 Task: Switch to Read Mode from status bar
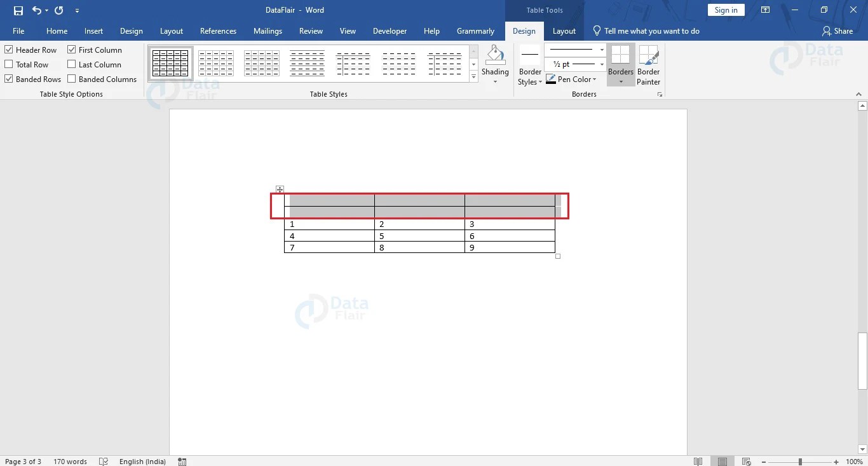(697, 461)
